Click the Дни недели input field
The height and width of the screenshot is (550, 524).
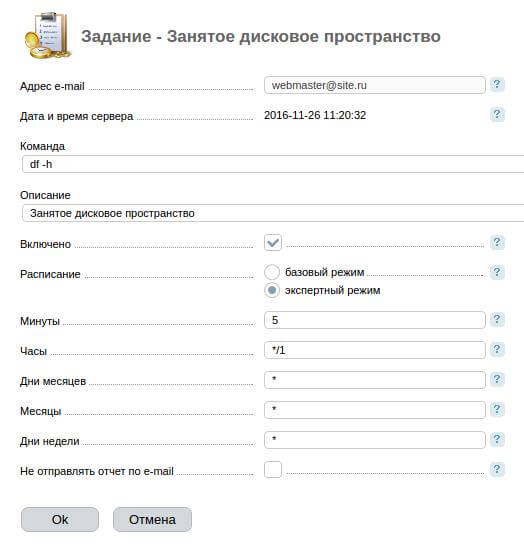point(375,440)
